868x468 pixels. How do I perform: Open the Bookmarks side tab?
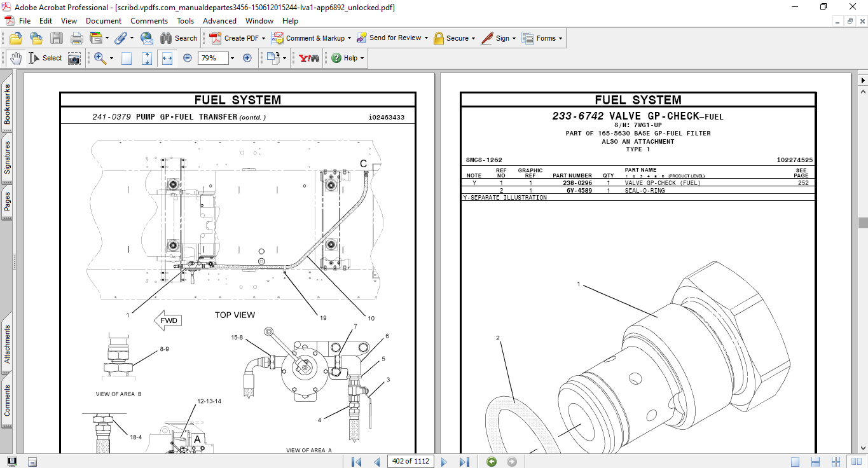pos(8,105)
